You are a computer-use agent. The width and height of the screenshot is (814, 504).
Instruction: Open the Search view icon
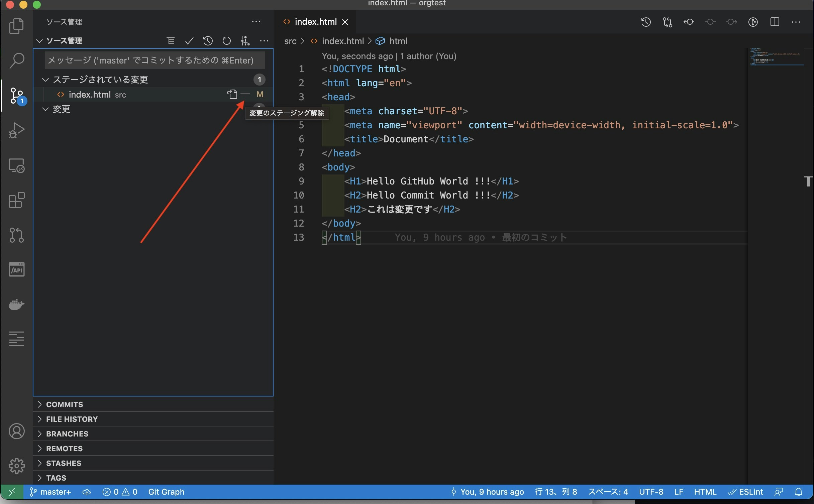click(16, 60)
